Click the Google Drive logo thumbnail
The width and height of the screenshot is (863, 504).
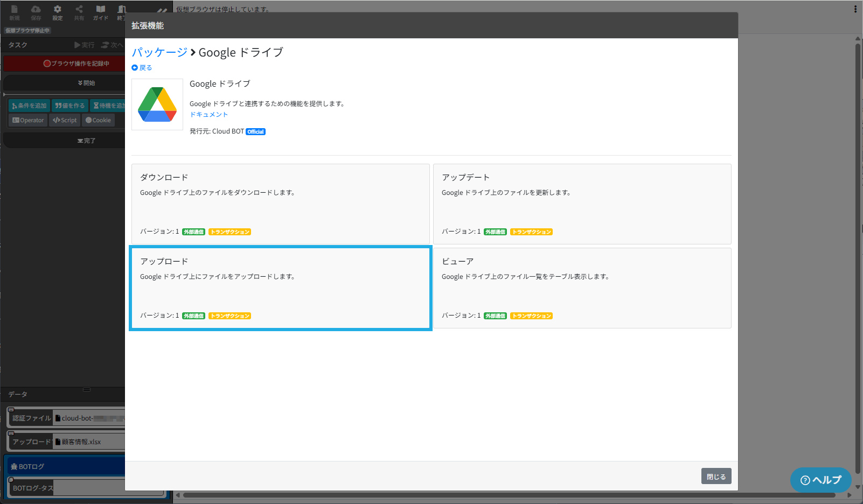157,104
